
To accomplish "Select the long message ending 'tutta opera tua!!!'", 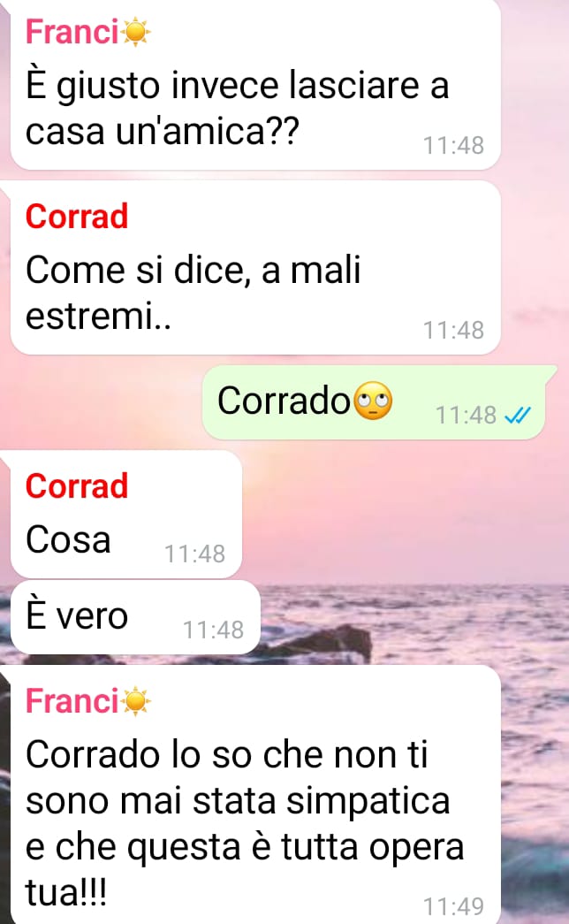I will (x=255, y=794).
